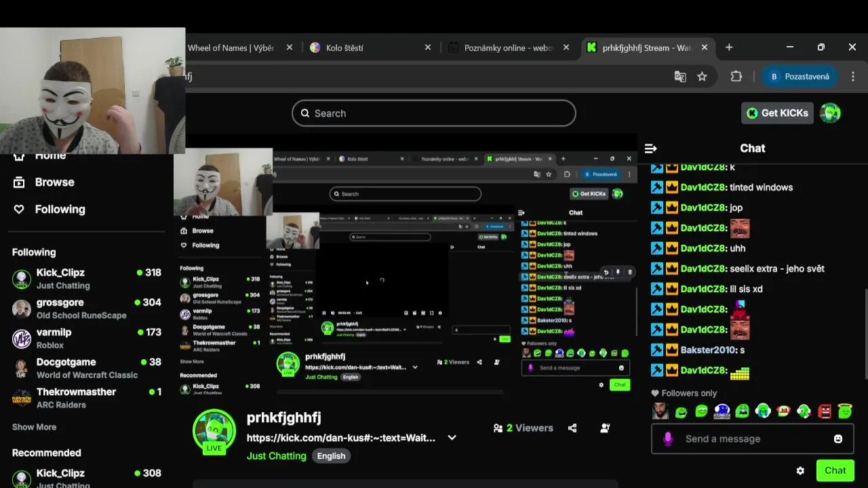Open the user avatar menu beside Get KICKs
This screenshot has width=868, height=488.
(x=830, y=113)
